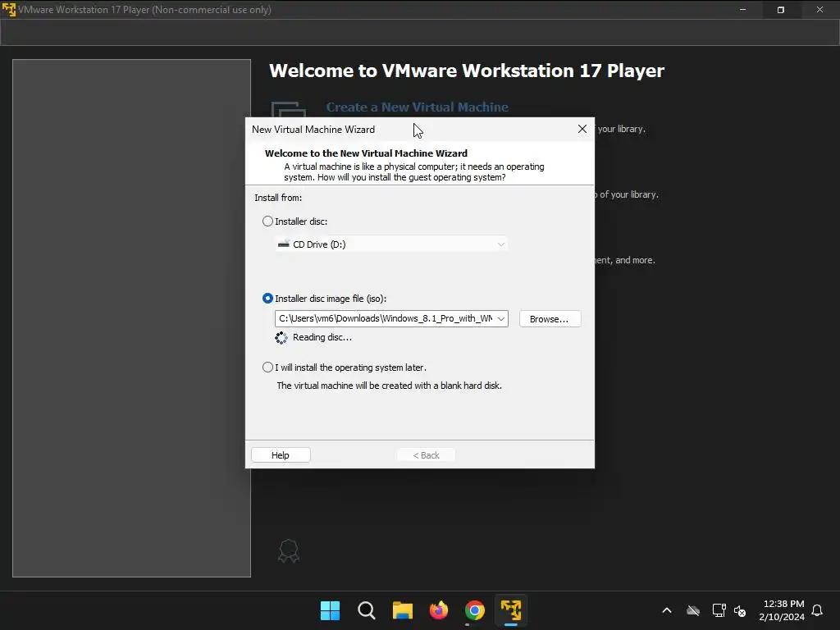The width and height of the screenshot is (840, 630).
Task: Choose I will install the operating system later
Action: pos(267,367)
